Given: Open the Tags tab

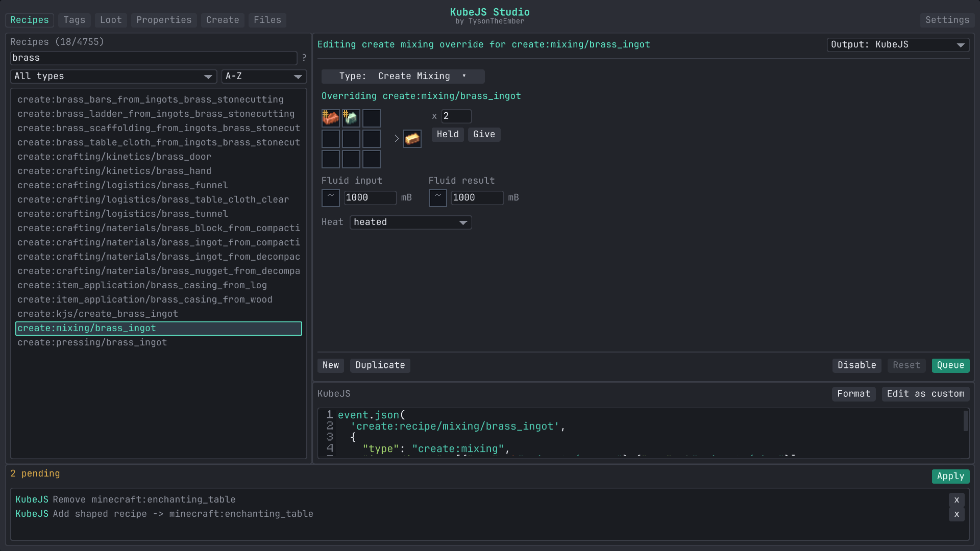Looking at the screenshot, I should tap(75, 20).
